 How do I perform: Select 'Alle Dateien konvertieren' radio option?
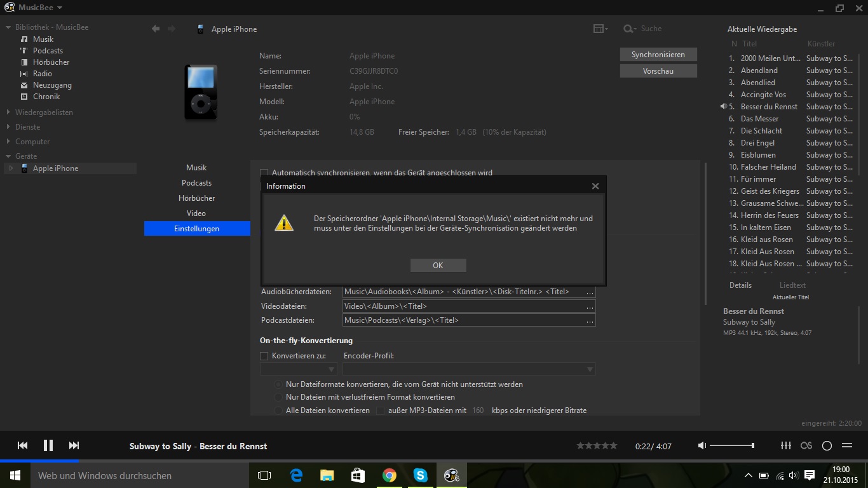(x=278, y=410)
